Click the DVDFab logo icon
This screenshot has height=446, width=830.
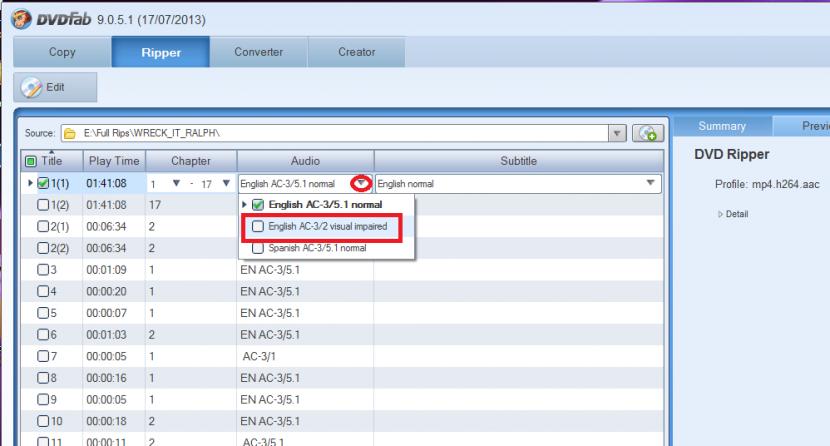[14, 16]
